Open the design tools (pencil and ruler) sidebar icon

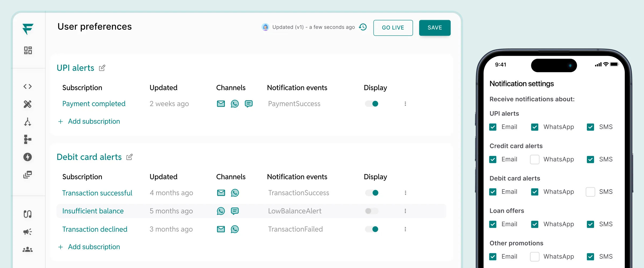pyautogui.click(x=28, y=104)
